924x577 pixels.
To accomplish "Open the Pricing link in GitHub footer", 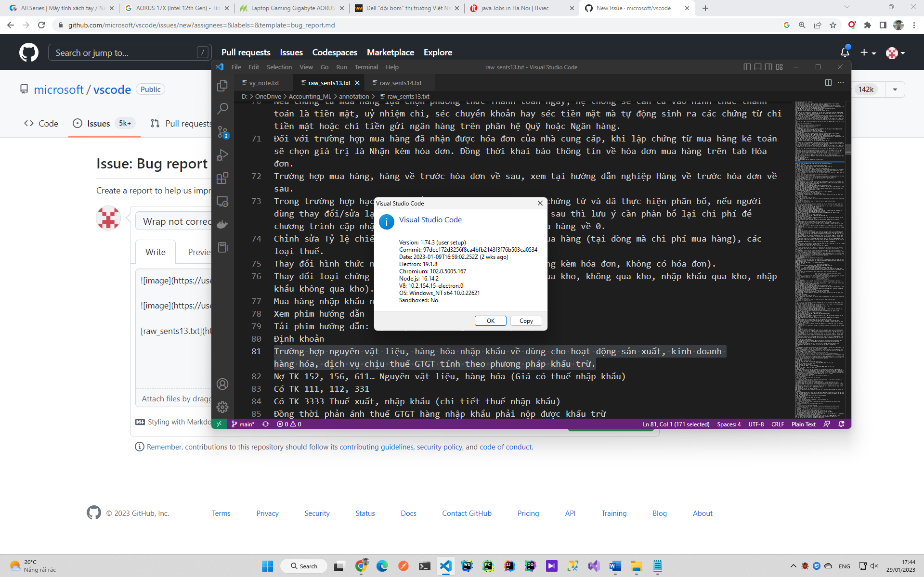I will click(528, 513).
